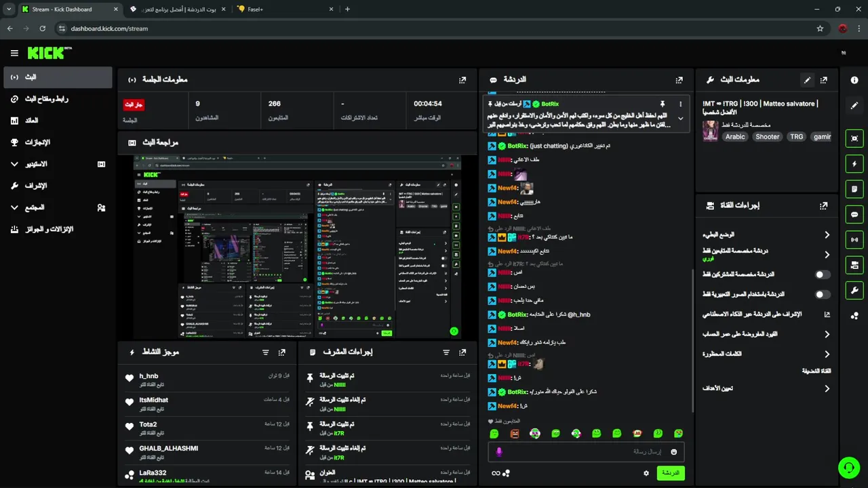
Task: Click the TRG stream tag
Action: [796, 136]
